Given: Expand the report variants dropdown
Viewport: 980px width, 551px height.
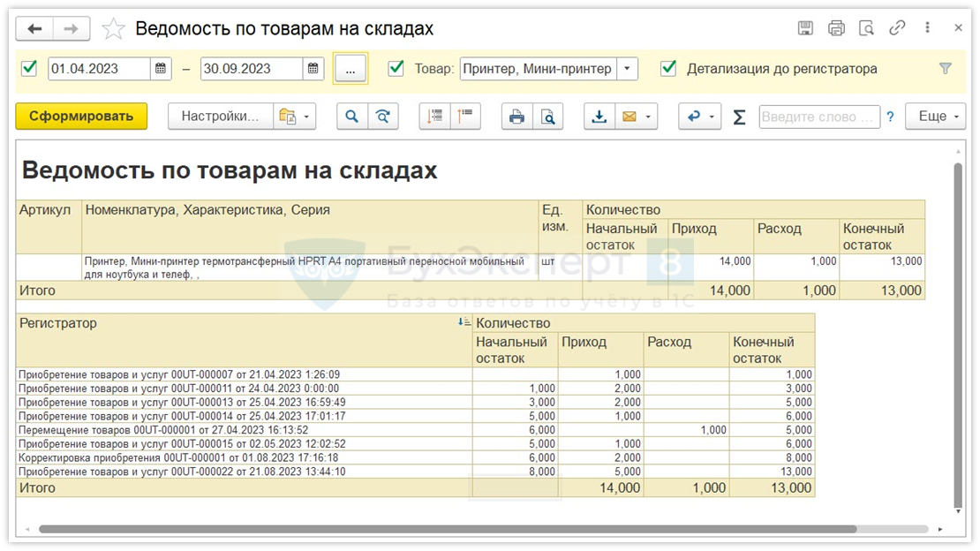Looking at the screenshot, I should pos(294,117).
